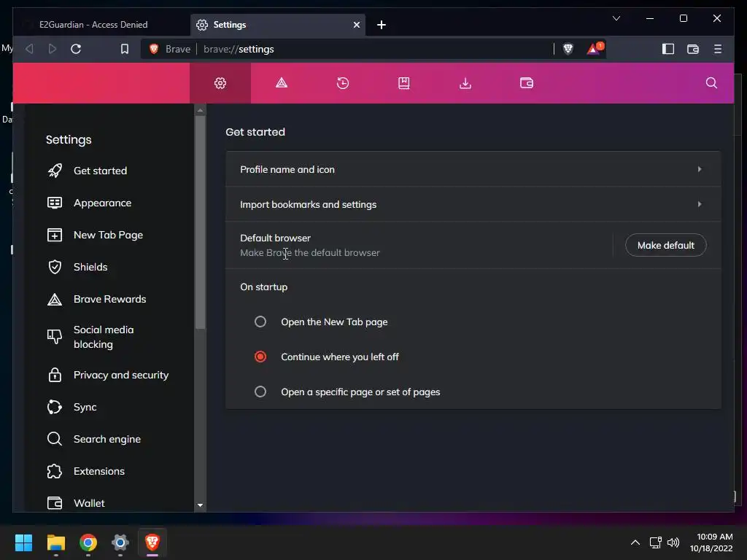The width and height of the screenshot is (747, 560).
Task: Open Brave Rewards settings section
Action: [x=109, y=299]
